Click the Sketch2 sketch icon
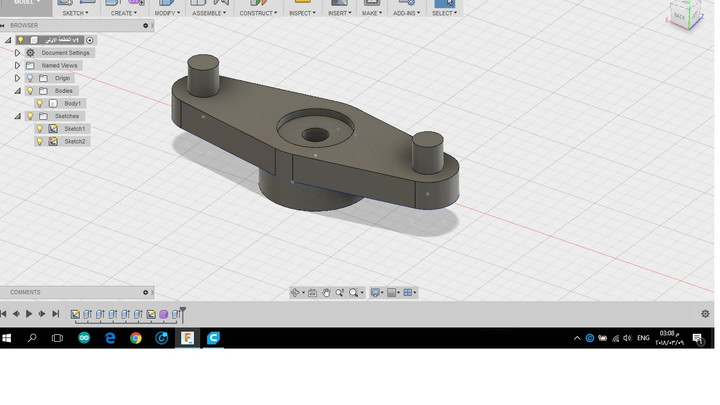 point(53,141)
